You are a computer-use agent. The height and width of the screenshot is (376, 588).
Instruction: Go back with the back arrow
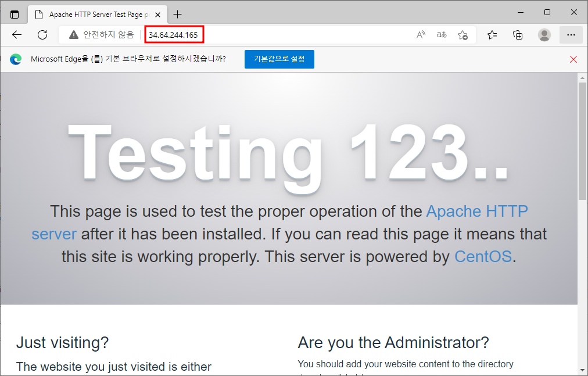pos(17,35)
